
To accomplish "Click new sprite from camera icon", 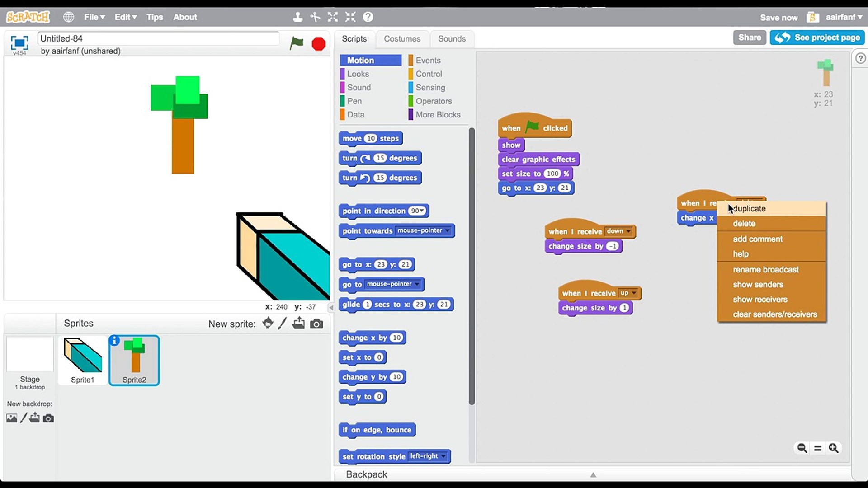I will click(x=316, y=324).
